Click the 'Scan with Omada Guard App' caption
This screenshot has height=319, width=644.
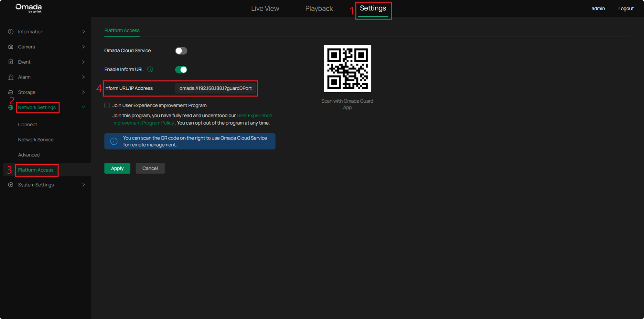click(347, 104)
